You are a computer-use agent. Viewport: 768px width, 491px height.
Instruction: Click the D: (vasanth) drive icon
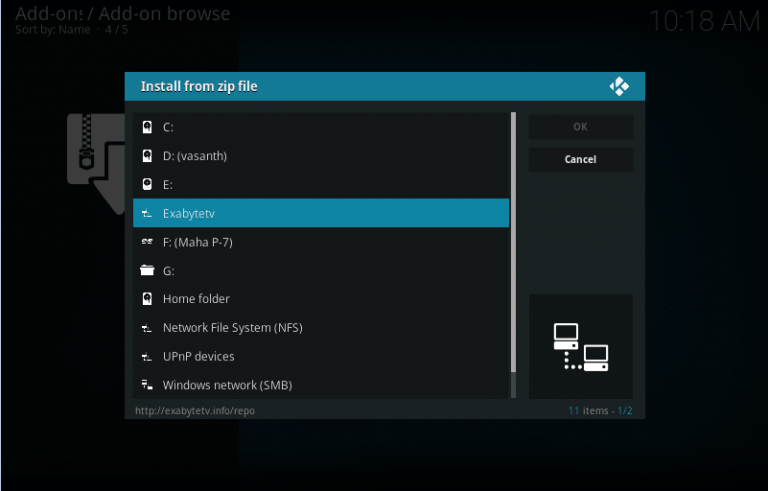(x=147, y=156)
